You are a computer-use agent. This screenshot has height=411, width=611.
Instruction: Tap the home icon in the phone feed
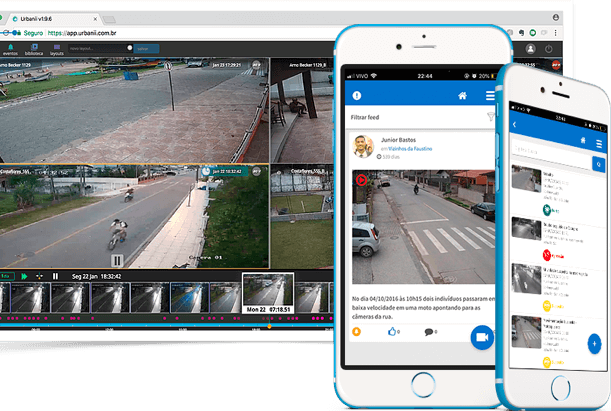(462, 96)
